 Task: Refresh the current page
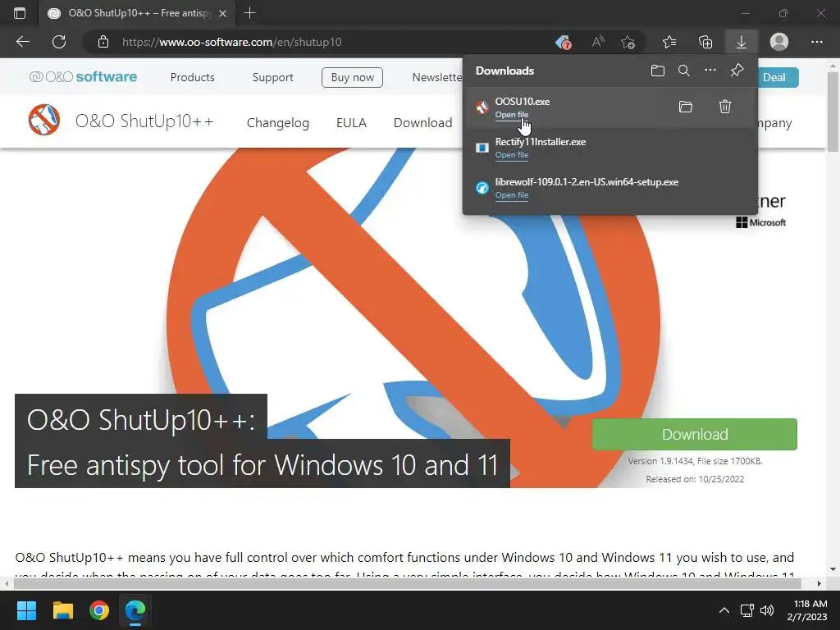pos(59,42)
